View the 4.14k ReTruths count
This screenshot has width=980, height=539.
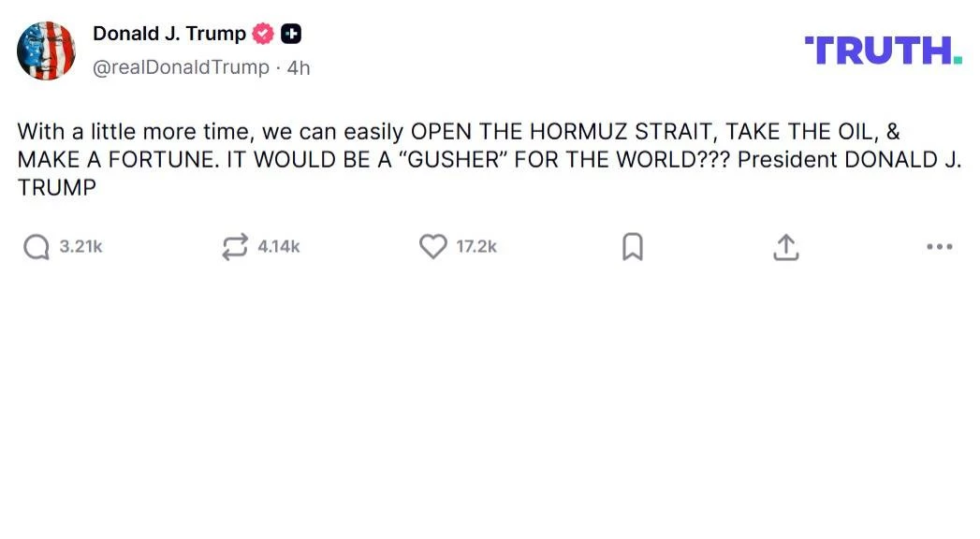pyautogui.click(x=279, y=247)
